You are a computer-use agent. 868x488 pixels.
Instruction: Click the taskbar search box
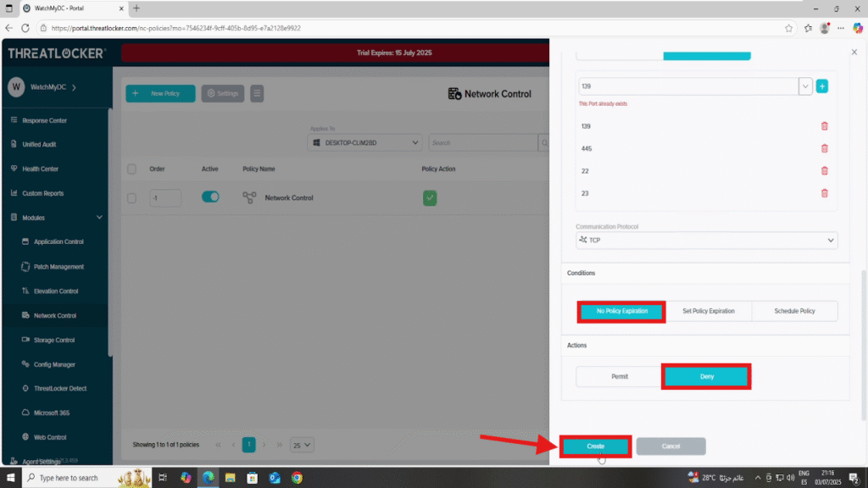click(x=87, y=478)
